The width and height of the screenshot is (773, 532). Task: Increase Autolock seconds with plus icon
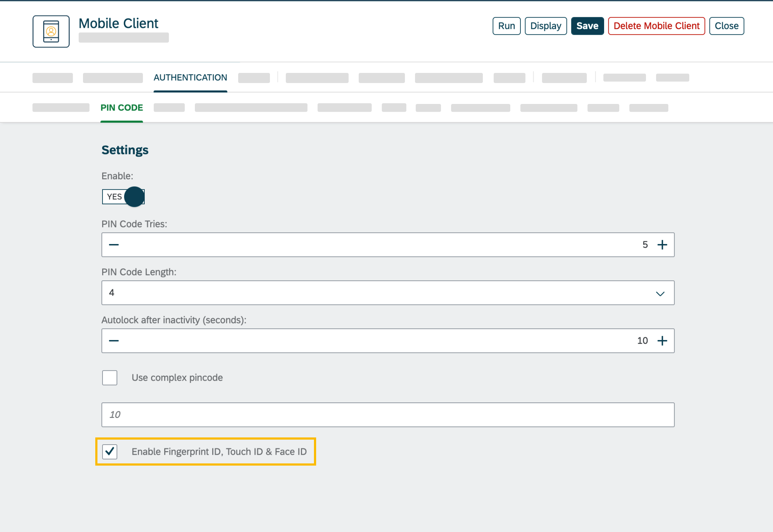tap(662, 341)
